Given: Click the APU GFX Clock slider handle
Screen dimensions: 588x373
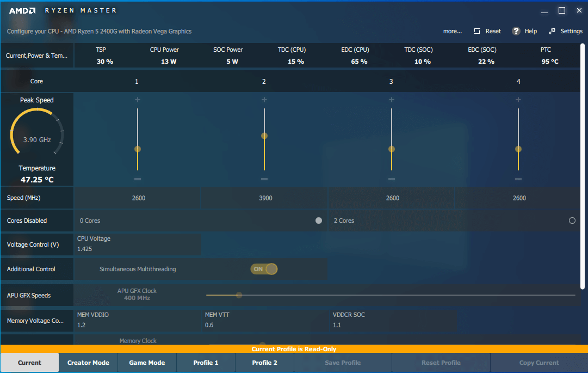Looking at the screenshot, I should 239,295.
